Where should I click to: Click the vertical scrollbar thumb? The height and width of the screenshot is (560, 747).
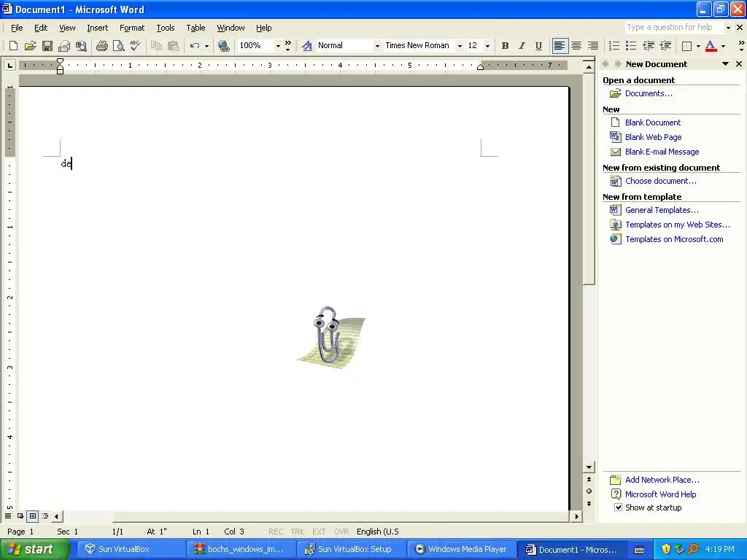tap(589, 179)
